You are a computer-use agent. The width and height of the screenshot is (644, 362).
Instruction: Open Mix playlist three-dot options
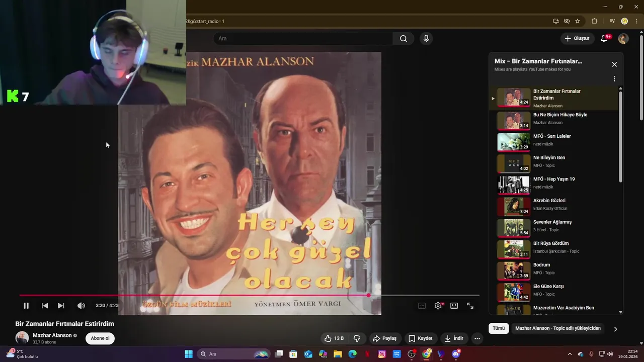pos(614,79)
